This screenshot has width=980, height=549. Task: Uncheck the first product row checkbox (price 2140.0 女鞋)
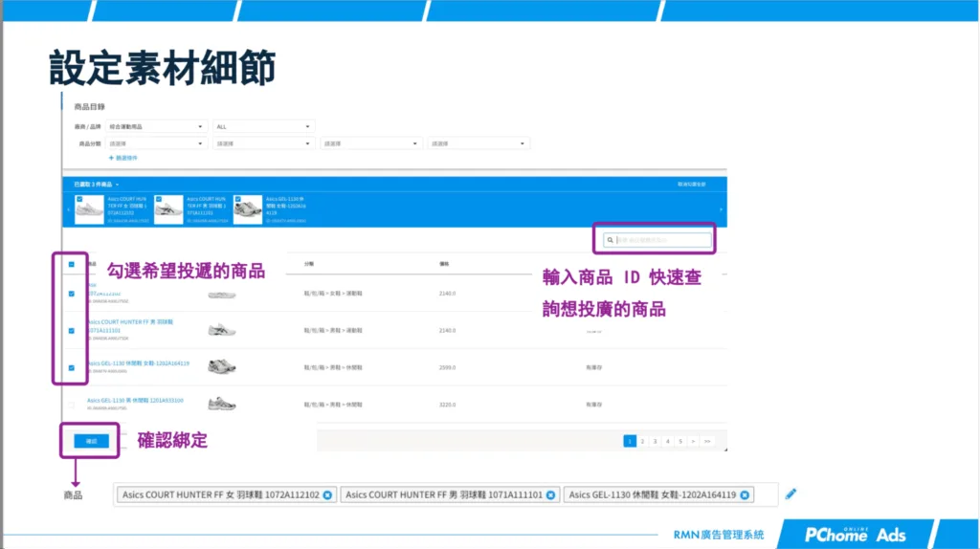[71, 294]
